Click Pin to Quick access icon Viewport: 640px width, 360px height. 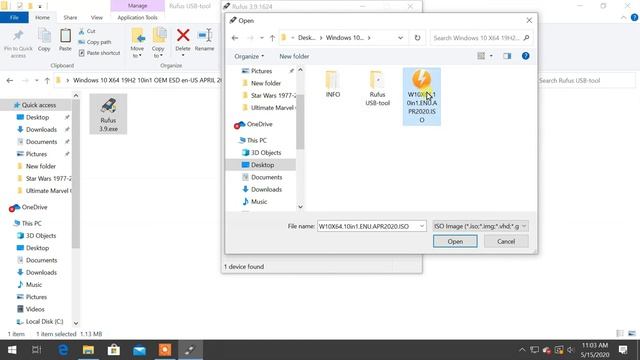tap(18, 36)
